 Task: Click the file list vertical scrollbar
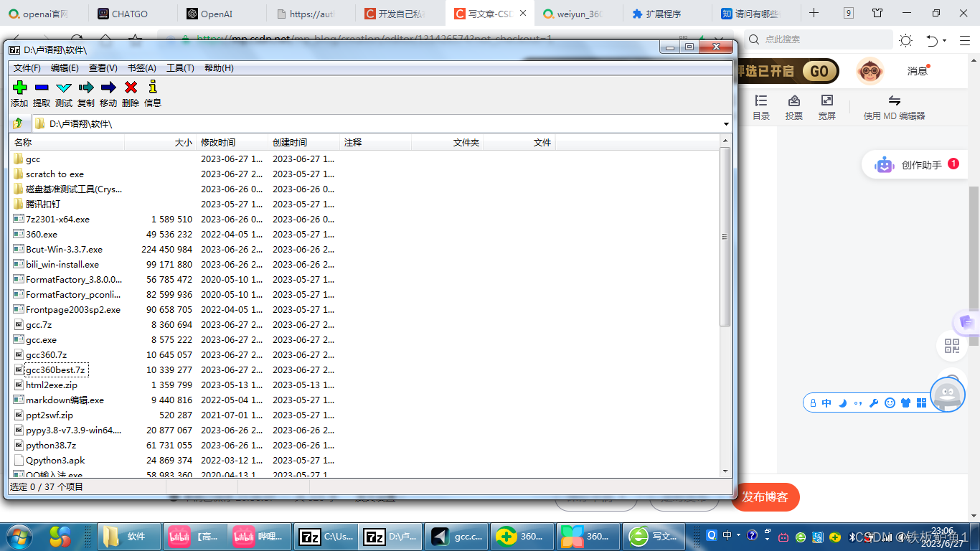[x=725, y=237]
